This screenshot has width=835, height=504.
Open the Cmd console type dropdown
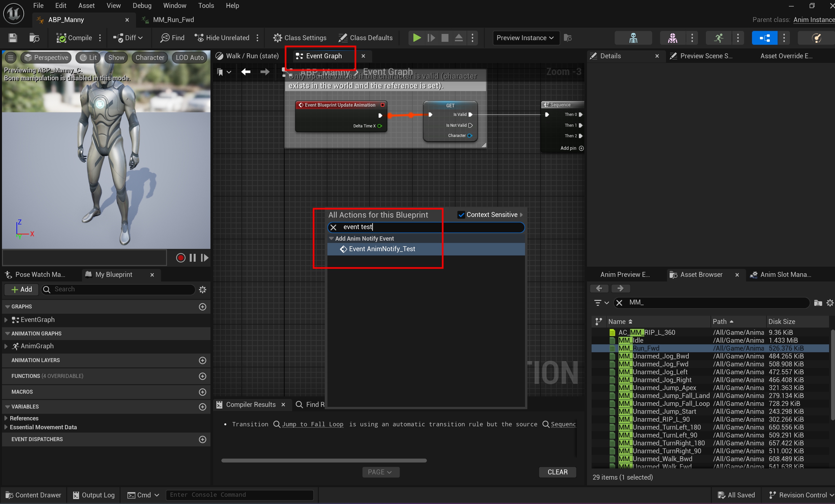[143, 495]
